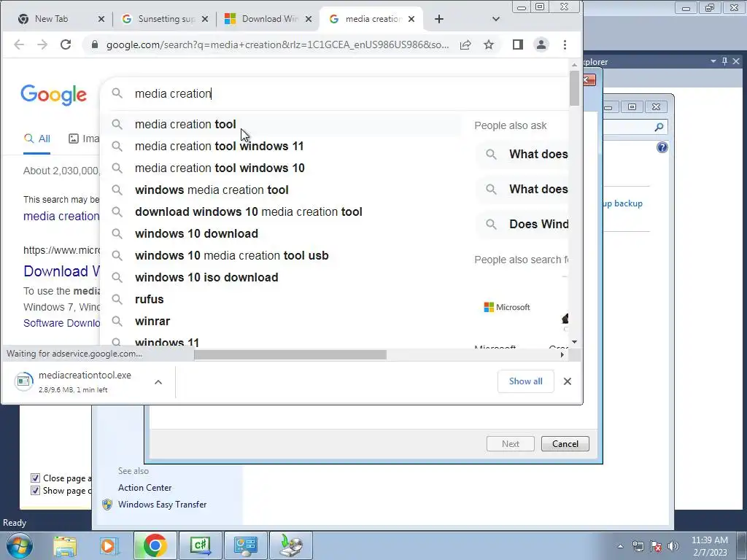Open Windows Easy Transfer link
Viewport: 747px width, 560px height.
(x=162, y=505)
